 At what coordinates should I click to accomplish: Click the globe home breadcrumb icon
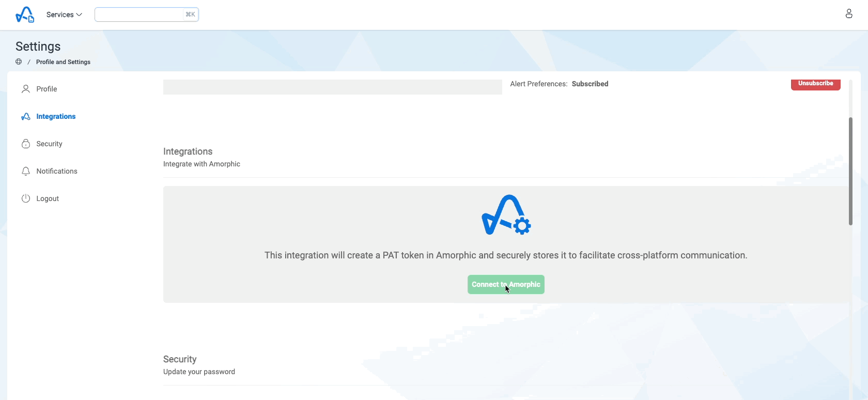coord(19,62)
